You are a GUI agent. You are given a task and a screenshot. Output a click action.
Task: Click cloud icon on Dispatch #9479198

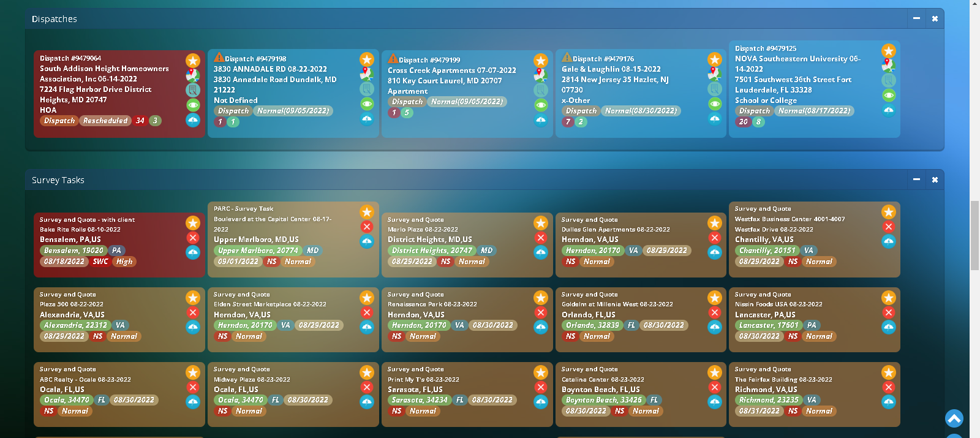(x=367, y=119)
